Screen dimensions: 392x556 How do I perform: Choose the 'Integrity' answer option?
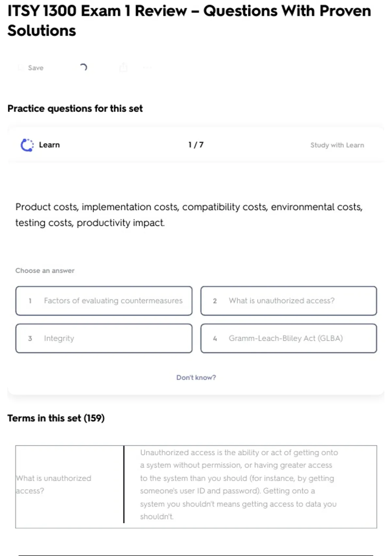[104, 339]
